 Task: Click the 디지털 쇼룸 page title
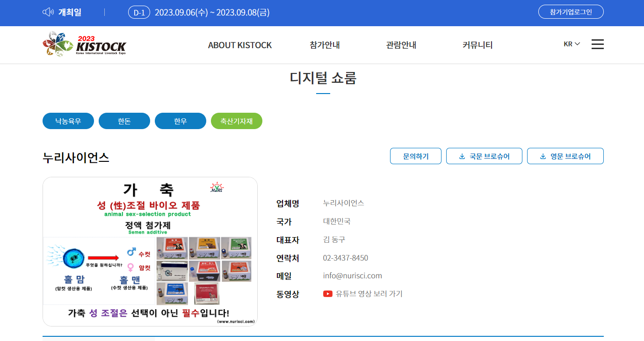pos(323,78)
